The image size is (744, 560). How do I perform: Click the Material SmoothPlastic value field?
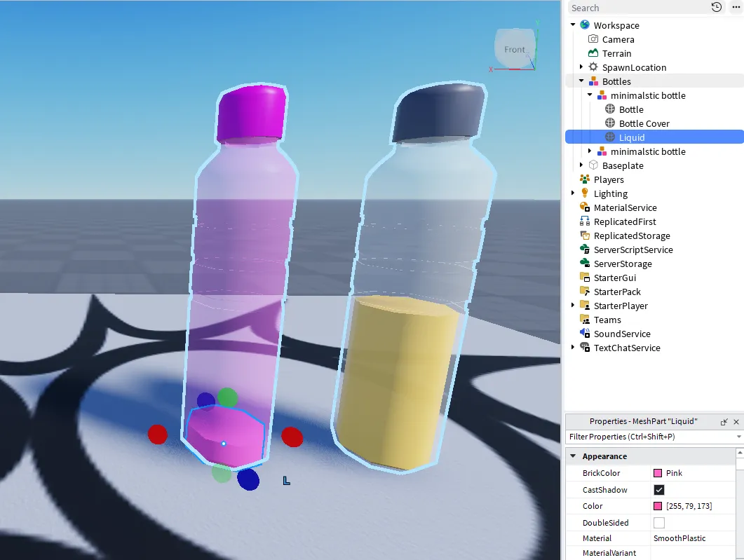coord(691,538)
